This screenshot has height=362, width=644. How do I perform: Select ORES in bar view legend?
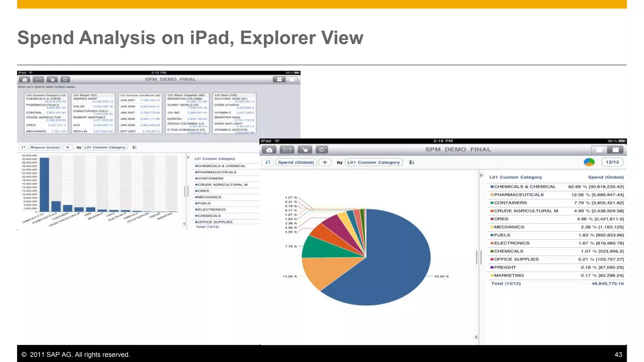click(x=226, y=191)
